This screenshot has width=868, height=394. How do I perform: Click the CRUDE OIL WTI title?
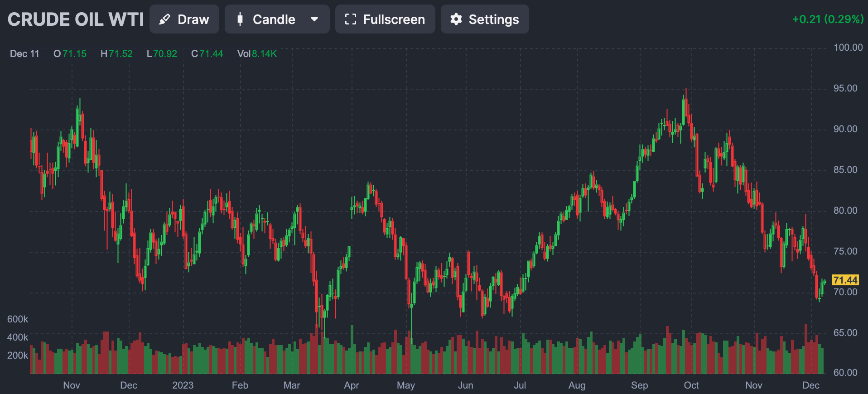pyautogui.click(x=76, y=19)
